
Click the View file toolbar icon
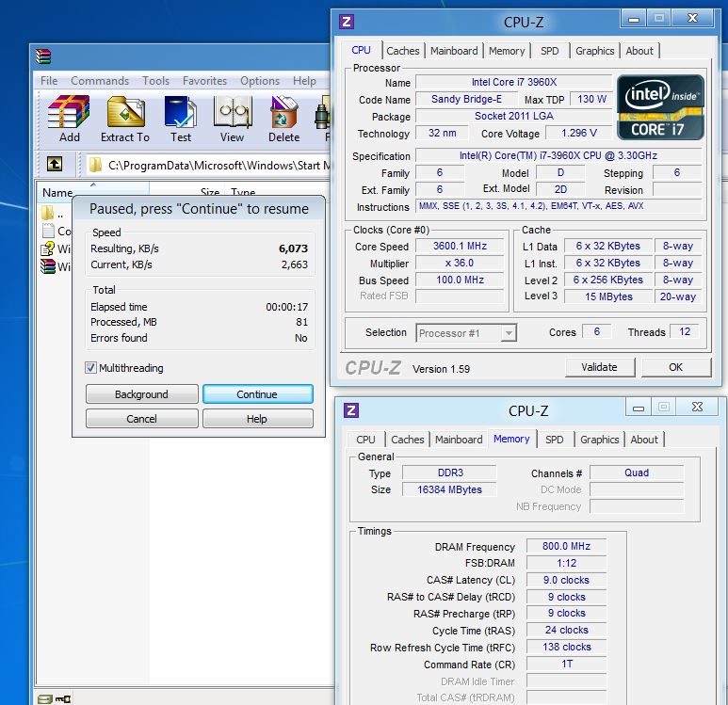pos(232,118)
